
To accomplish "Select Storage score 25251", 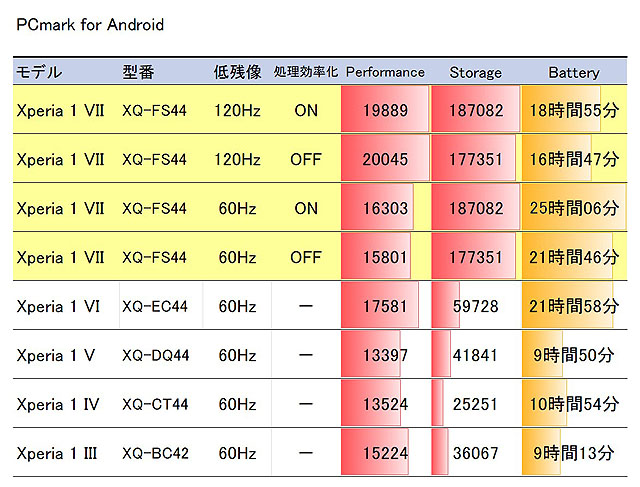I will pos(476,404).
